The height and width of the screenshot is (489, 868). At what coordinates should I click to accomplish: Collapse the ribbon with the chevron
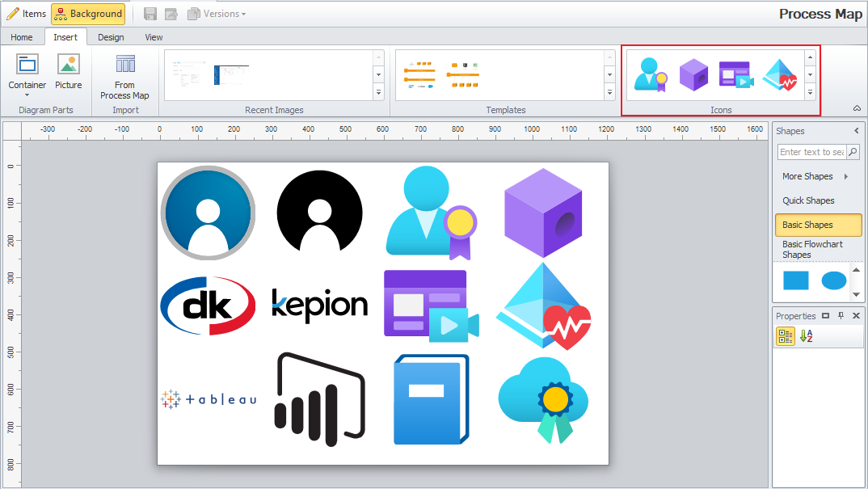(x=857, y=108)
